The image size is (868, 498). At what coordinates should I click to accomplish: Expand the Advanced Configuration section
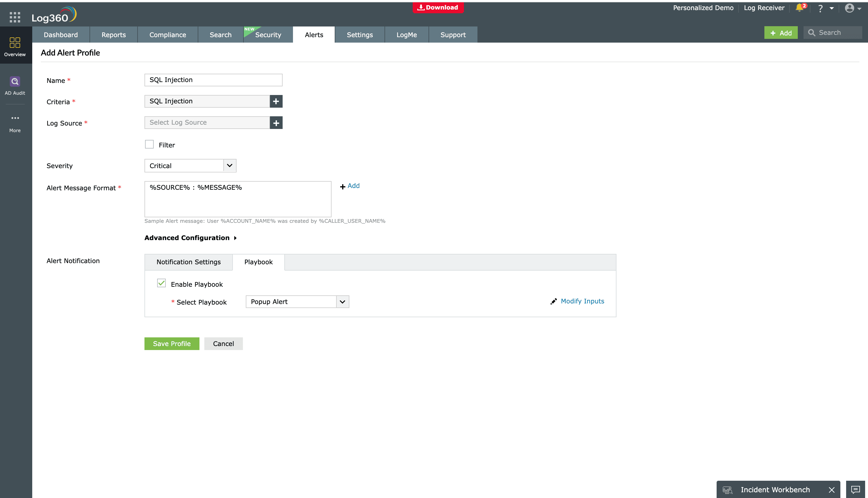(190, 237)
